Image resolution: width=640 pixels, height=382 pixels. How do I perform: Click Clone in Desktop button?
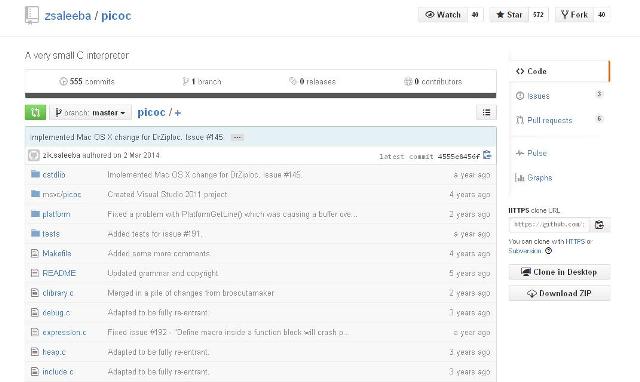559,272
